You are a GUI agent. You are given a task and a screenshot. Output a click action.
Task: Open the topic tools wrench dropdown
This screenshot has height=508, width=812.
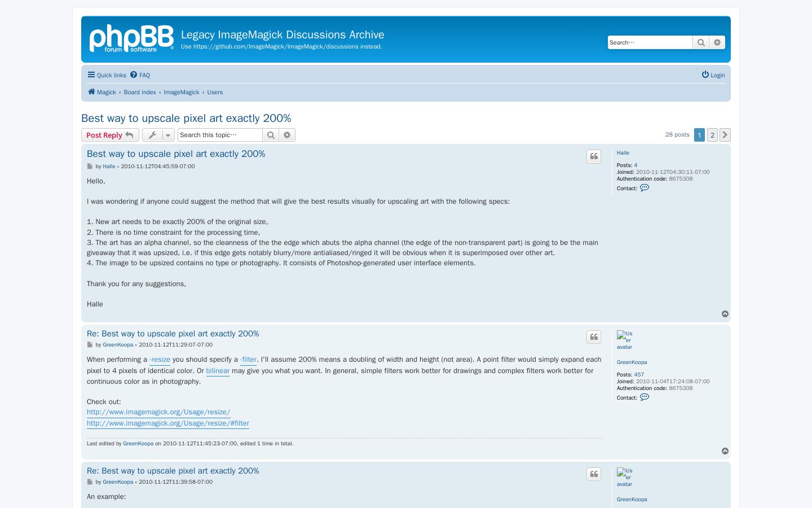pos(158,135)
